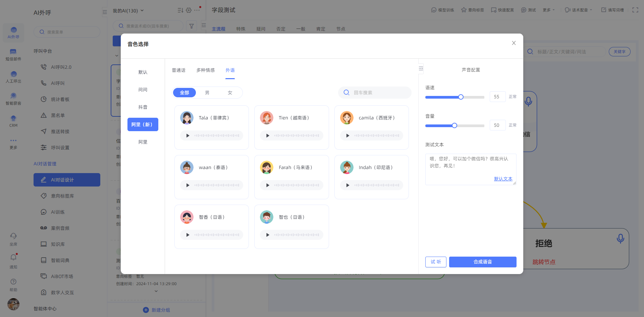Click the 试听 button
Viewport: 644px width, 317px height.
pyautogui.click(x=436, y=262)
